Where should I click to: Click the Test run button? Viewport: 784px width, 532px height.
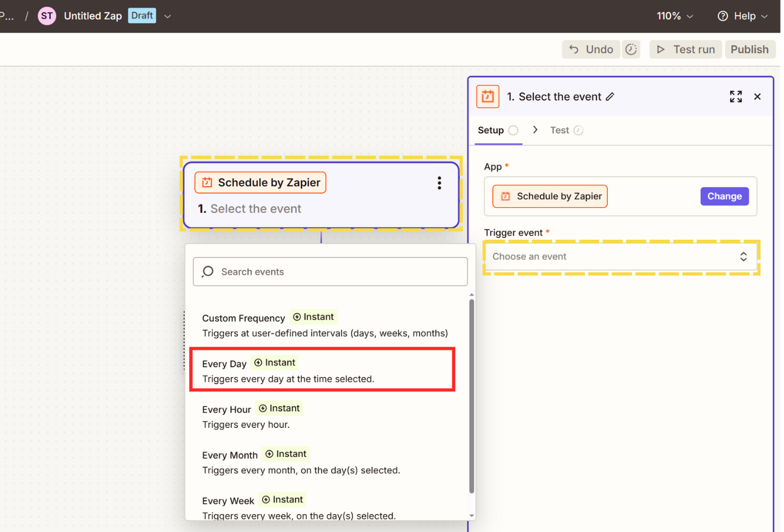click(x=685, y=49)
